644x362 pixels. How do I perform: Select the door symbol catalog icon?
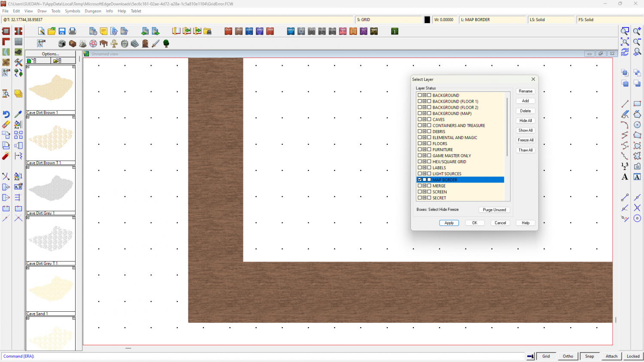coord(145,44)
